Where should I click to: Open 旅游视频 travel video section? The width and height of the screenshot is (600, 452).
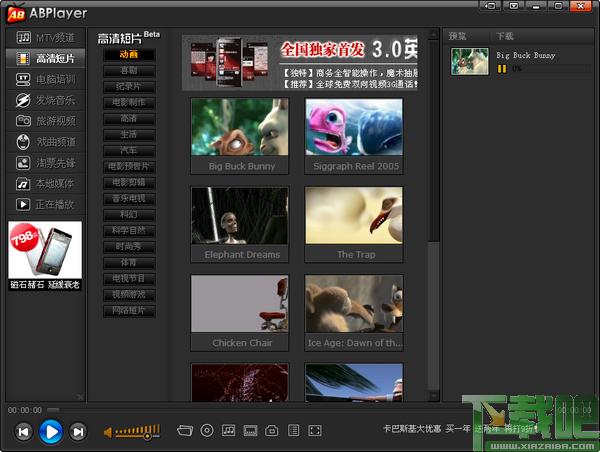pyautogui.click(x=46, y=121)
